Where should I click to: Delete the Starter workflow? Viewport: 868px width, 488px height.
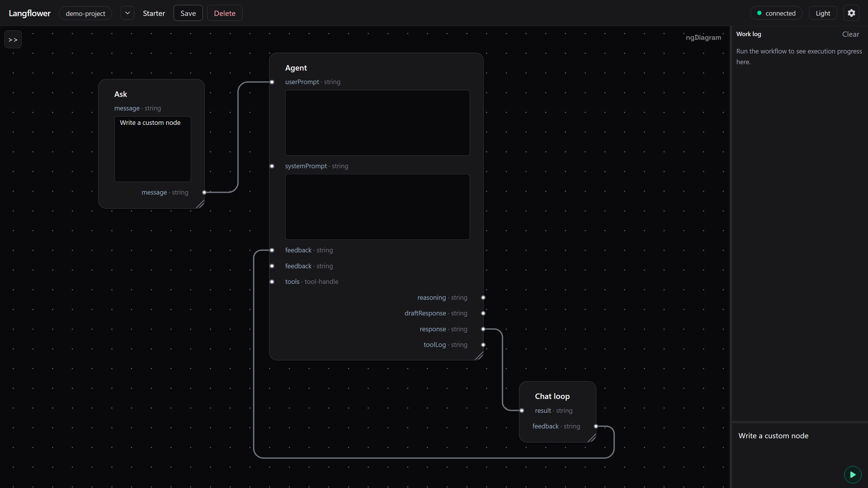click(x=225, y=13)
